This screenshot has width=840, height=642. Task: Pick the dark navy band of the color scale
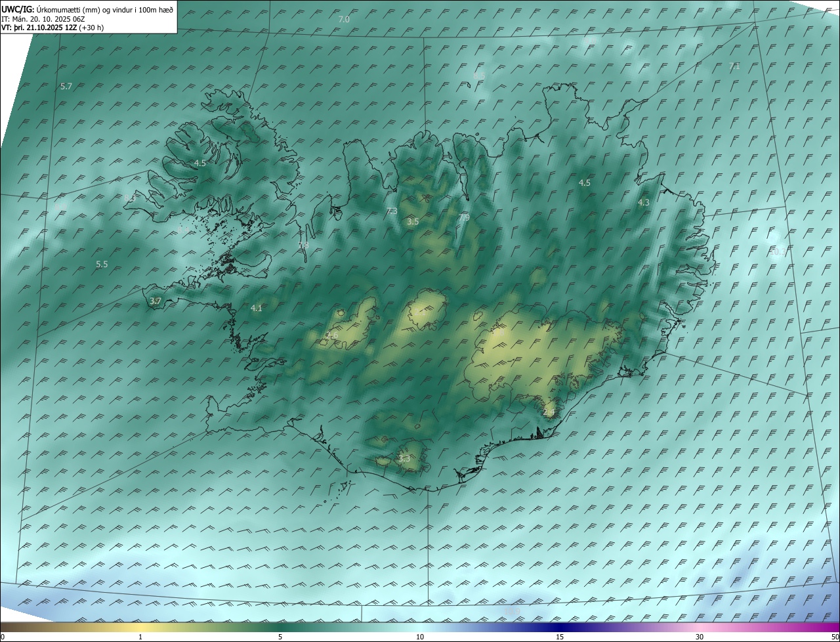pyautogui.click(x=560, y=627)
